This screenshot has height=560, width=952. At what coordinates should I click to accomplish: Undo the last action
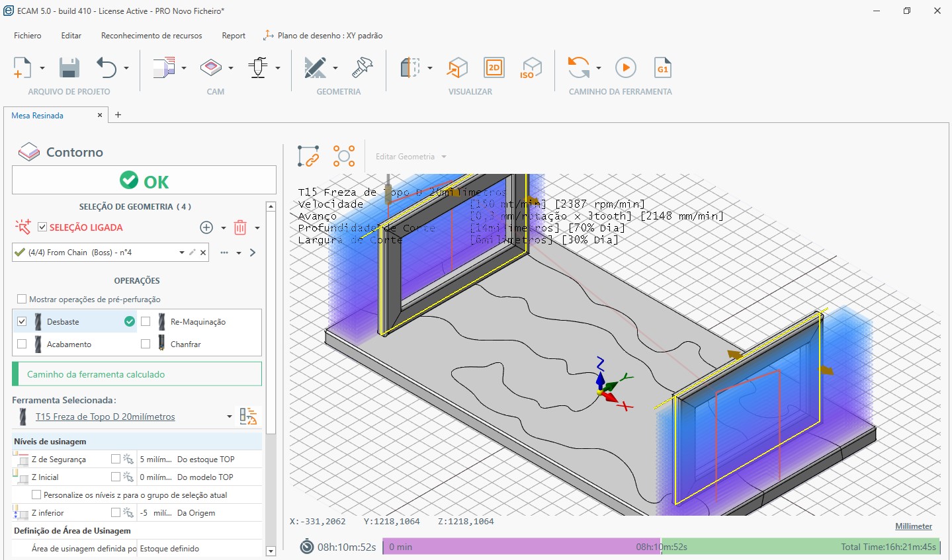click(x=107, y=67)
